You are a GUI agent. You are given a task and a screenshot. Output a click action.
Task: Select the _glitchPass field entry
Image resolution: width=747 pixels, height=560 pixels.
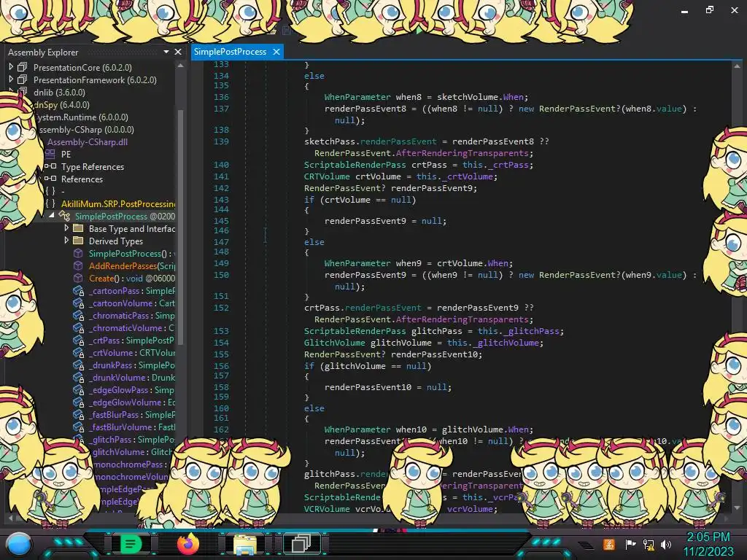132,439
